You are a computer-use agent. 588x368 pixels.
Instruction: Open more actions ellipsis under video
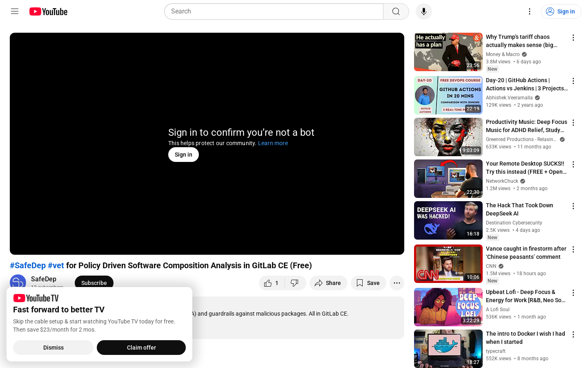click(397, 283)
